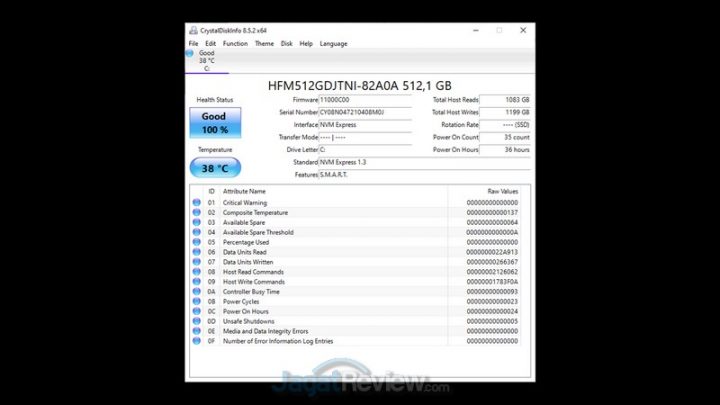The width and height of the screenshot is (720, 405).
Task: Click the Attribute Name column header
Action: 244,191
